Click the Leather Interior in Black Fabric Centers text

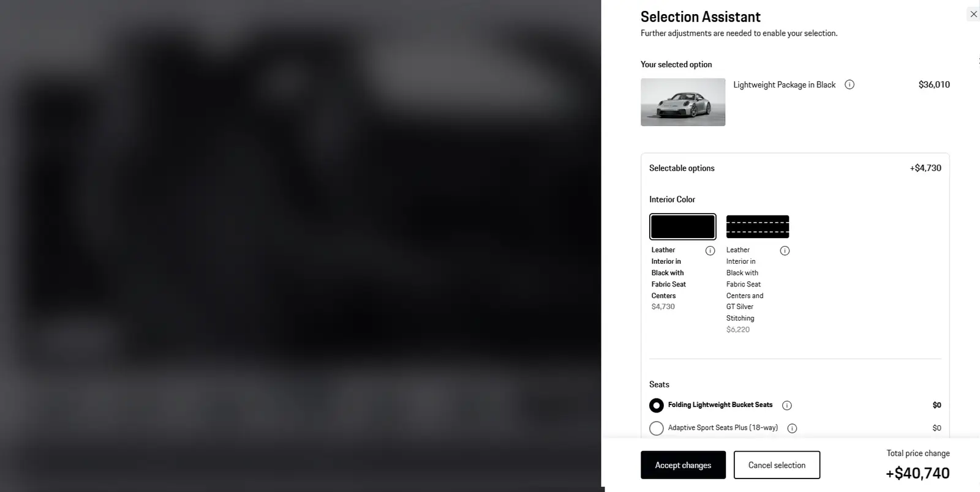[x=669, y=272]
